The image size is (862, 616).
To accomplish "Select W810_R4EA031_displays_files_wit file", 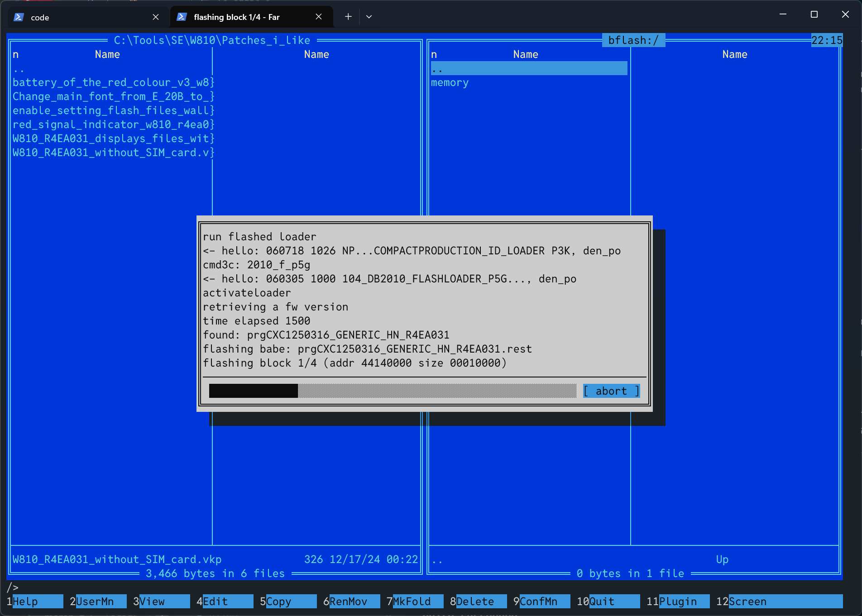I will point(113,138).
